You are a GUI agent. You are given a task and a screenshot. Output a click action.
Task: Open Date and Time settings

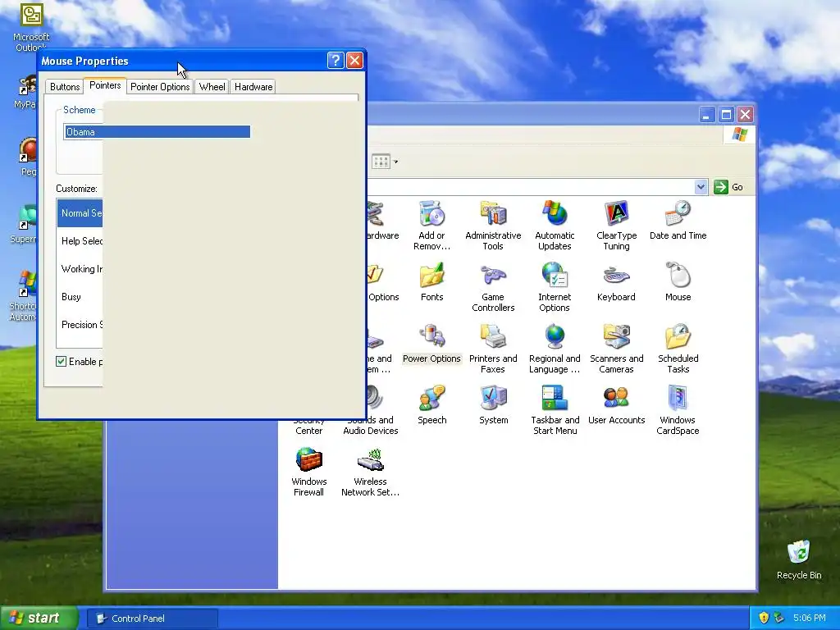coord(678,220)
